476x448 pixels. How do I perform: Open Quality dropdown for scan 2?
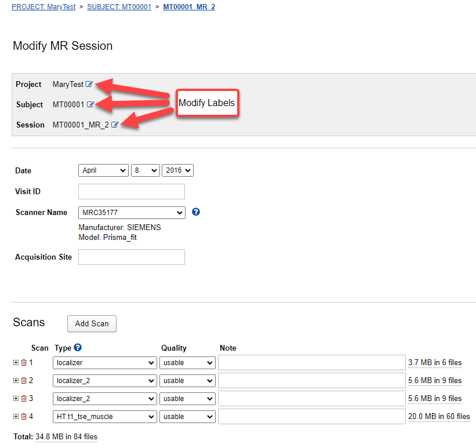188,381
